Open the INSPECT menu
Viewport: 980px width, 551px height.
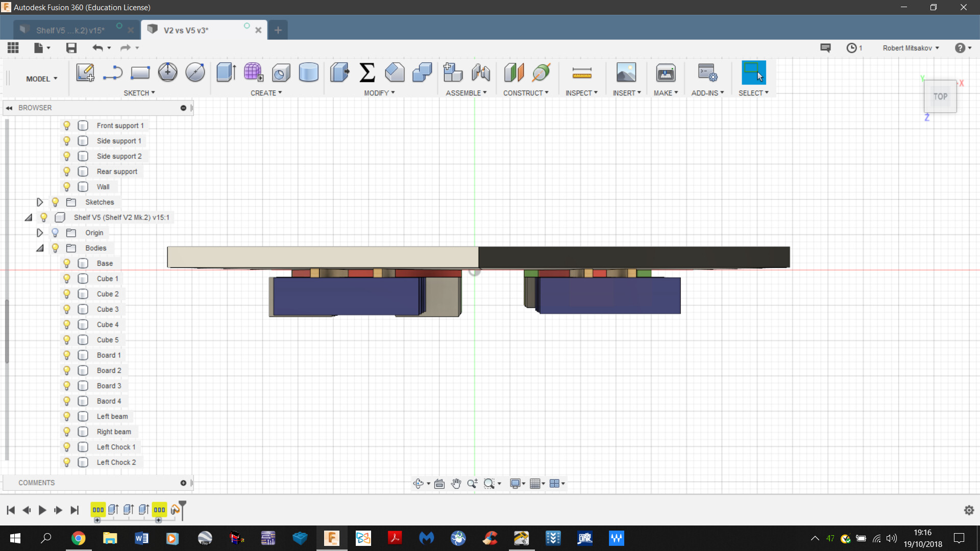581,93
